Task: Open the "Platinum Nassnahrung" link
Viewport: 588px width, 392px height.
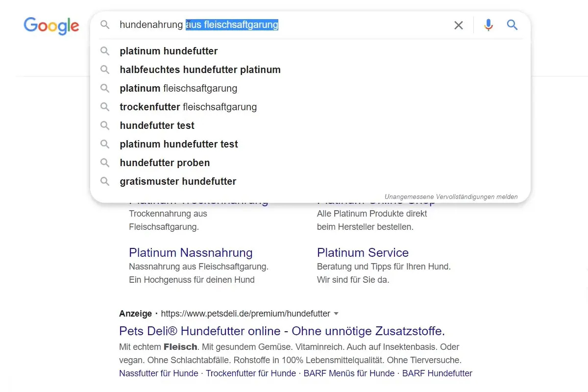Action: (x=191, y=253)
